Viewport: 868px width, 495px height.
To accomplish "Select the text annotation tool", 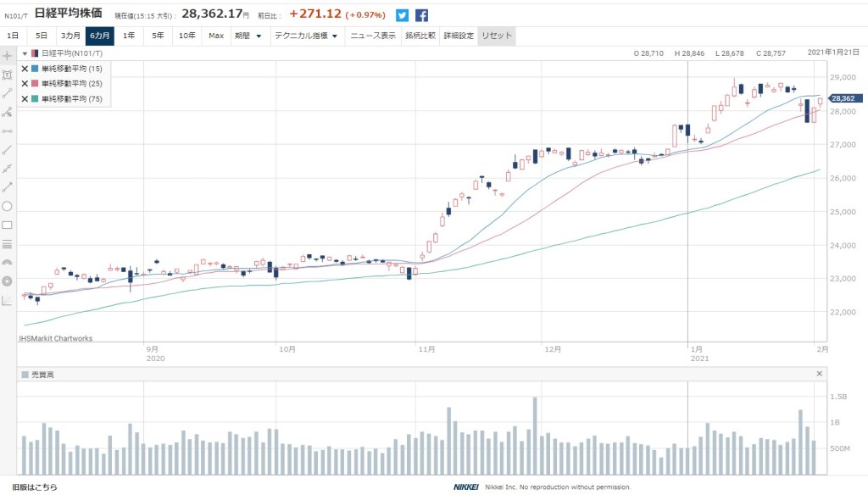I will click(8, 75).
